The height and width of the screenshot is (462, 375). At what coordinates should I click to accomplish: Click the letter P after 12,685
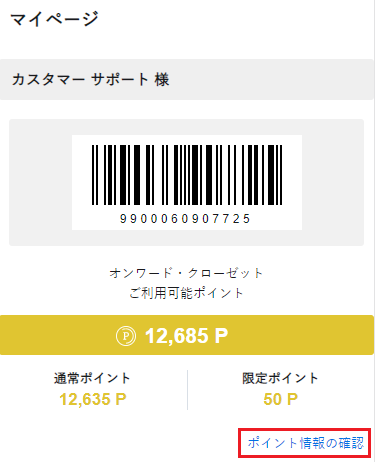pyautogui.click(x=221, y=336)
